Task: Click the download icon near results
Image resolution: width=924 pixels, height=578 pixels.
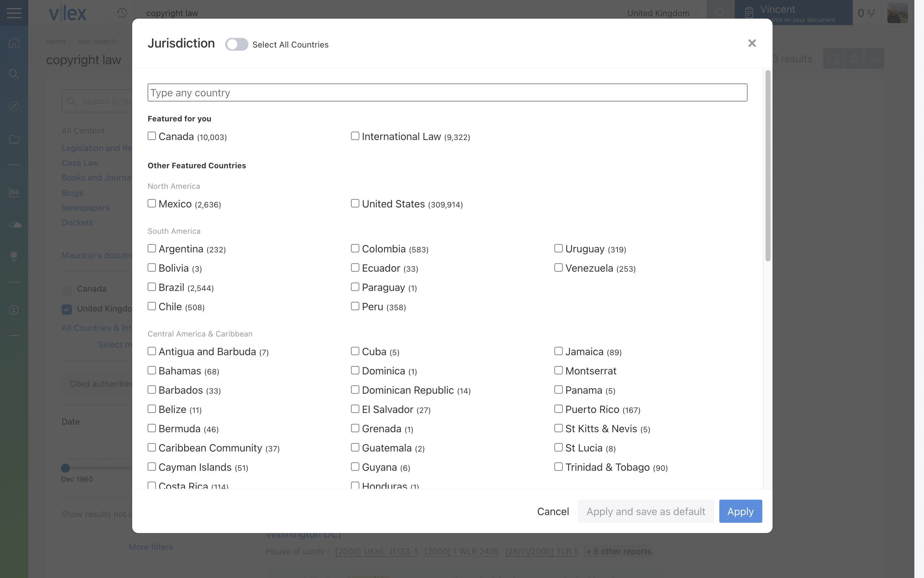Action: 874,58
